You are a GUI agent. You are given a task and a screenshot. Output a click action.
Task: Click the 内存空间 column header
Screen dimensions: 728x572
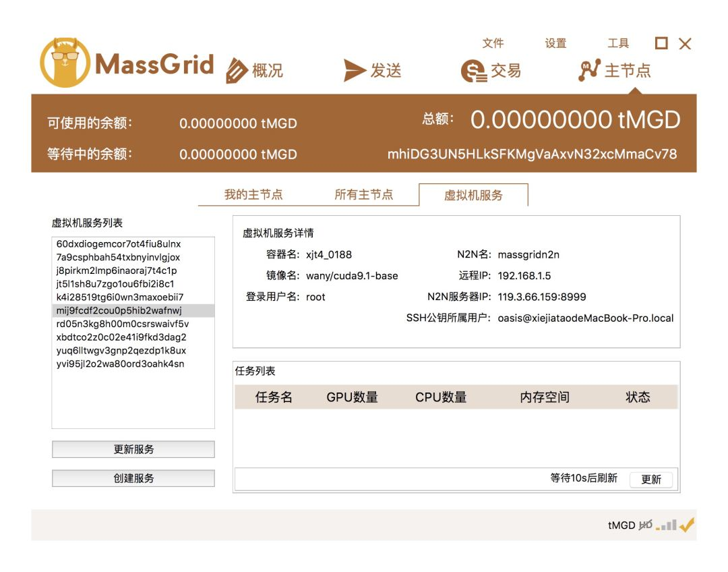tap(545, 397)
